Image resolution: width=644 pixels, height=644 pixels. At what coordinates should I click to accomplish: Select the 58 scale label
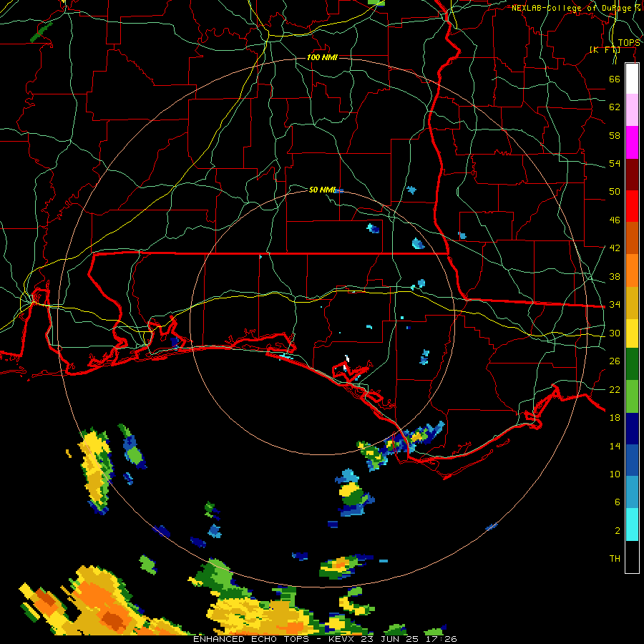click(x=615, y=135)
